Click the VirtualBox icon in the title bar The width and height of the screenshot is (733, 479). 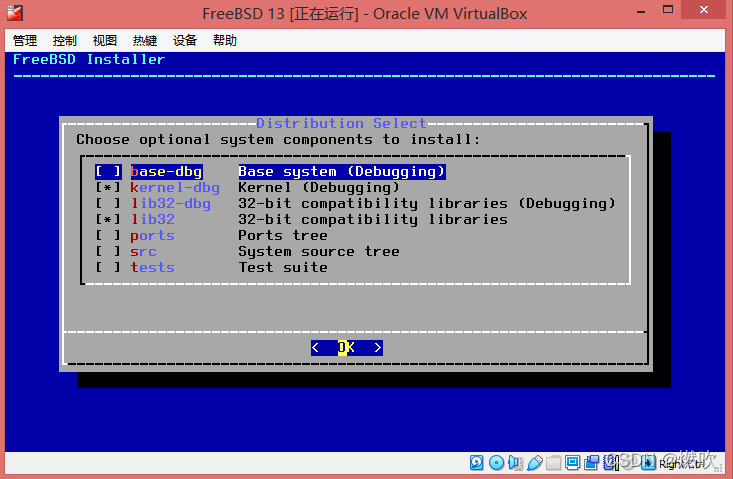click(14, 13)
